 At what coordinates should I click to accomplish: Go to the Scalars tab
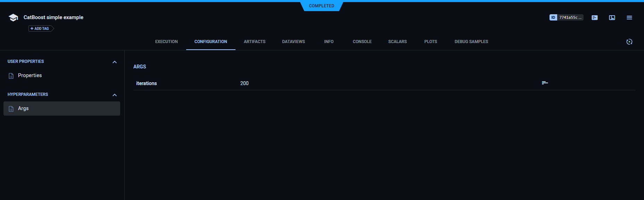[x=397, y=42]
